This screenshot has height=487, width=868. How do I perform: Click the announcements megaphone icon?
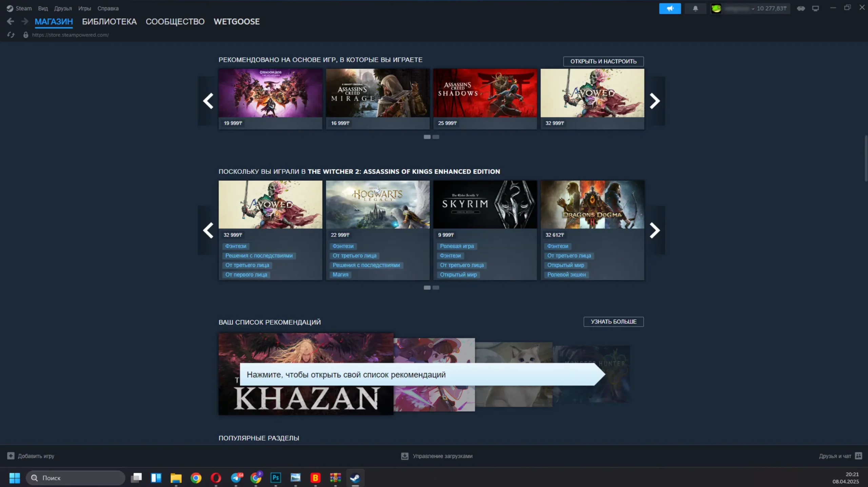(670, 9)
